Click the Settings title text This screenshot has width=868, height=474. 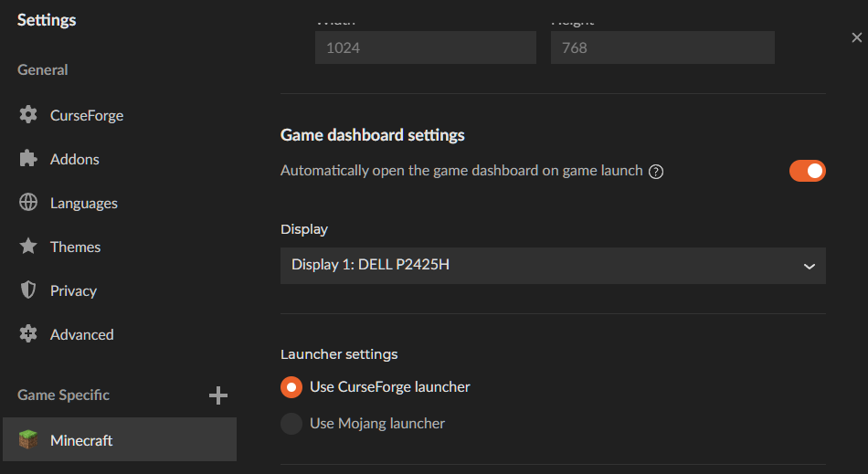pyautogui.click(x=47, y=20)
